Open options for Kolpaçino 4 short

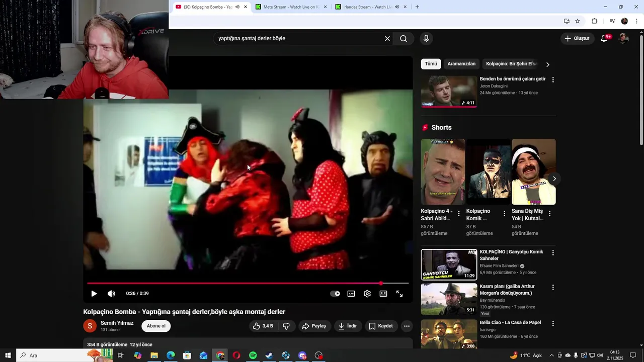[458, 214]
